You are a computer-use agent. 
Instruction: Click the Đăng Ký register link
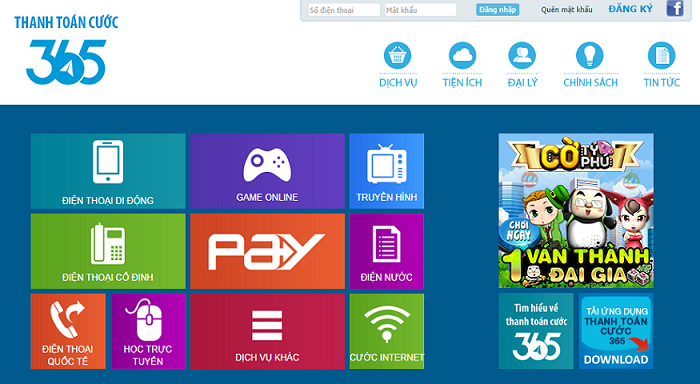pos(630,9)
